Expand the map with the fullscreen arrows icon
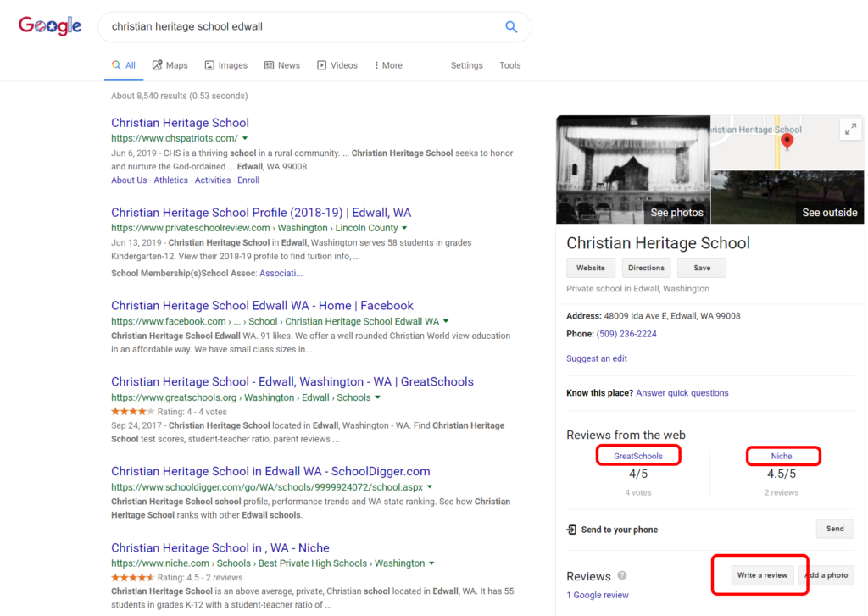This screenshot has width=868, height=616. pyautogui.click(x=851, y=129)
